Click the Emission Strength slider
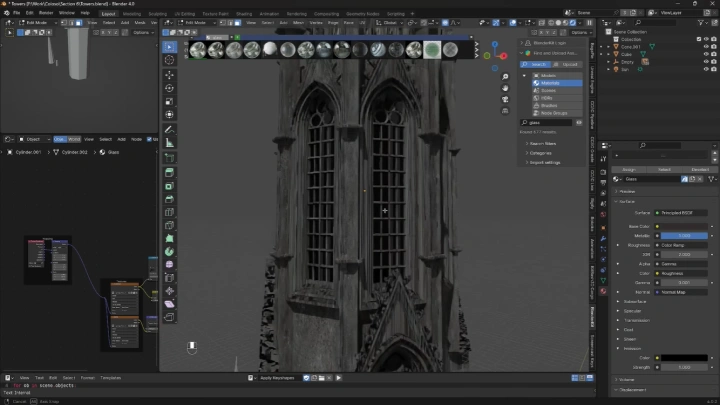720x405 pixels. coord(684,367)
